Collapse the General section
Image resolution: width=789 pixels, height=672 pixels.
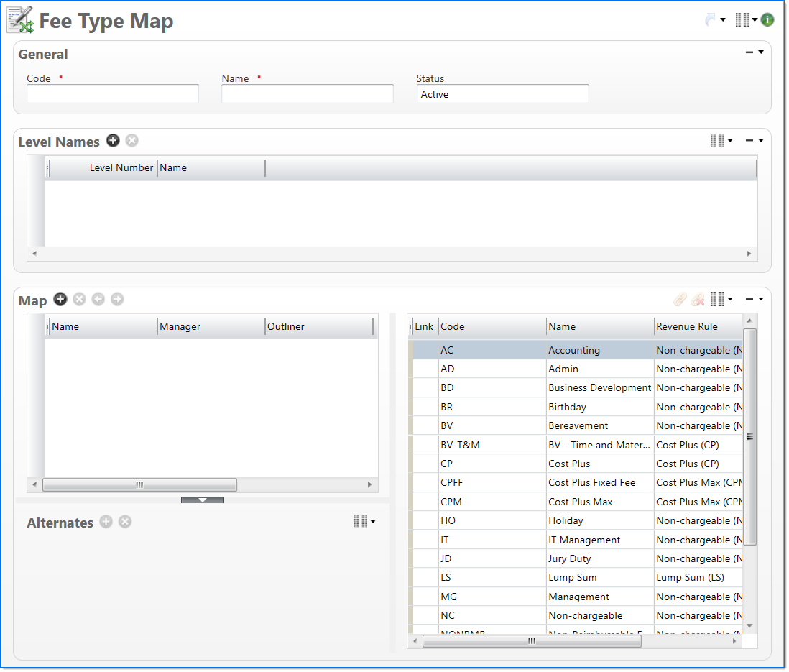[x=749, y=52]
